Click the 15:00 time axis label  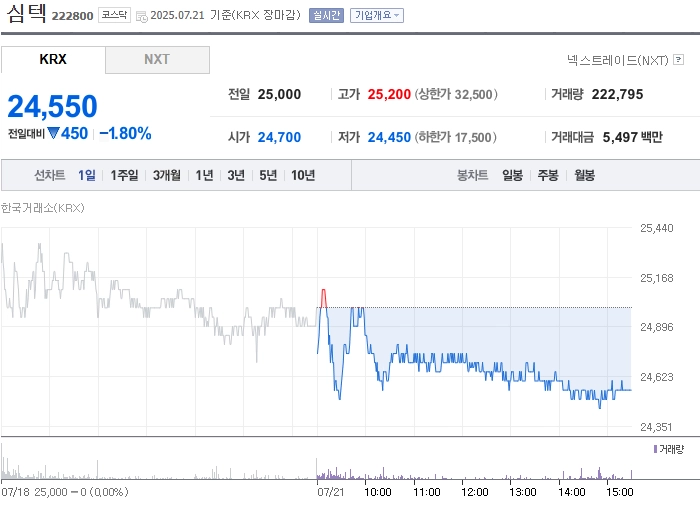click(620, 492)
